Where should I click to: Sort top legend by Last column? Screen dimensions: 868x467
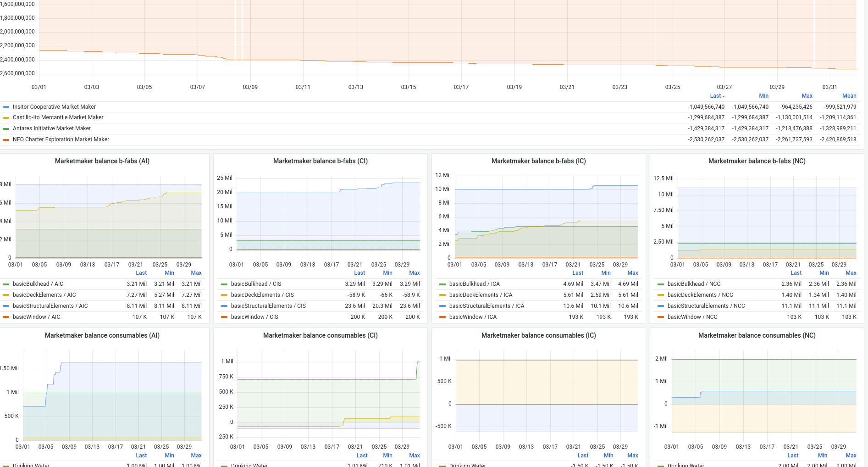coord(717,96)
